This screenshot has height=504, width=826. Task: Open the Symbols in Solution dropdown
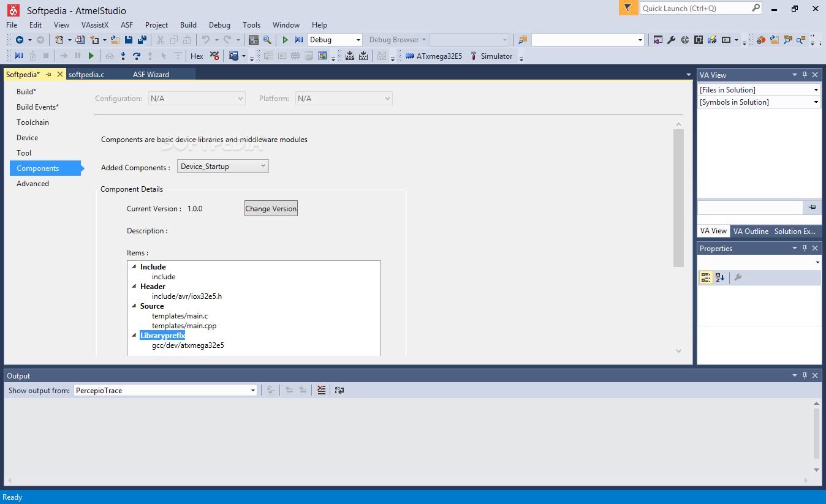click(759, 102)
